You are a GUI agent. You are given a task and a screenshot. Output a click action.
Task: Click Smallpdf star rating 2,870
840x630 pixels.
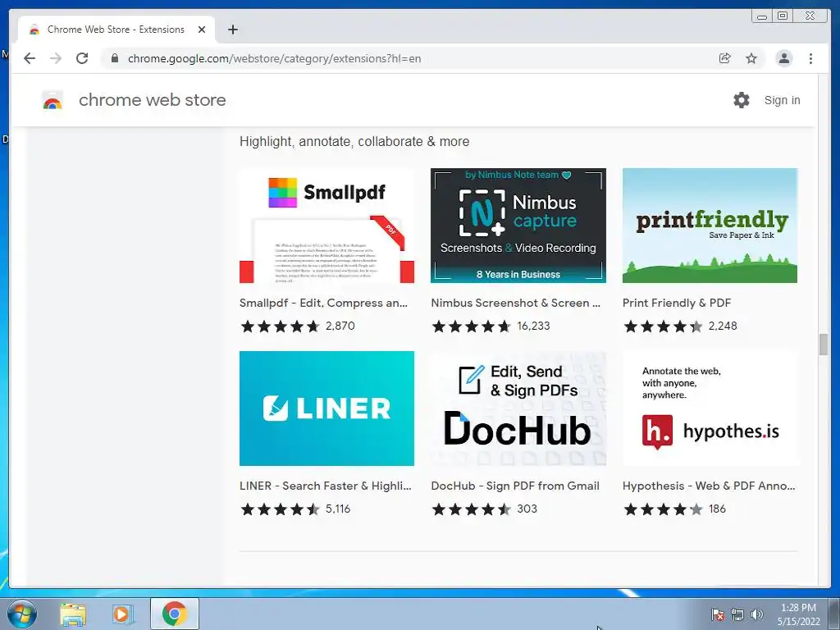click(297, 326)
